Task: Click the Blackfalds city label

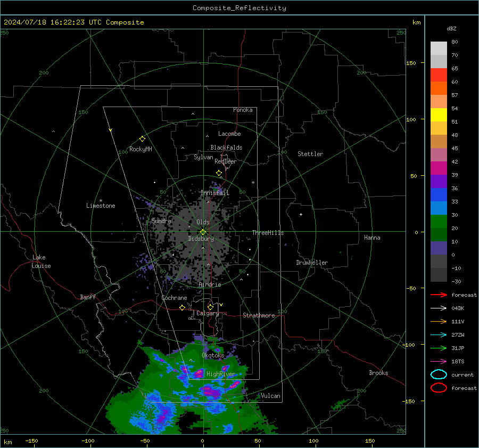Action: 226,148
